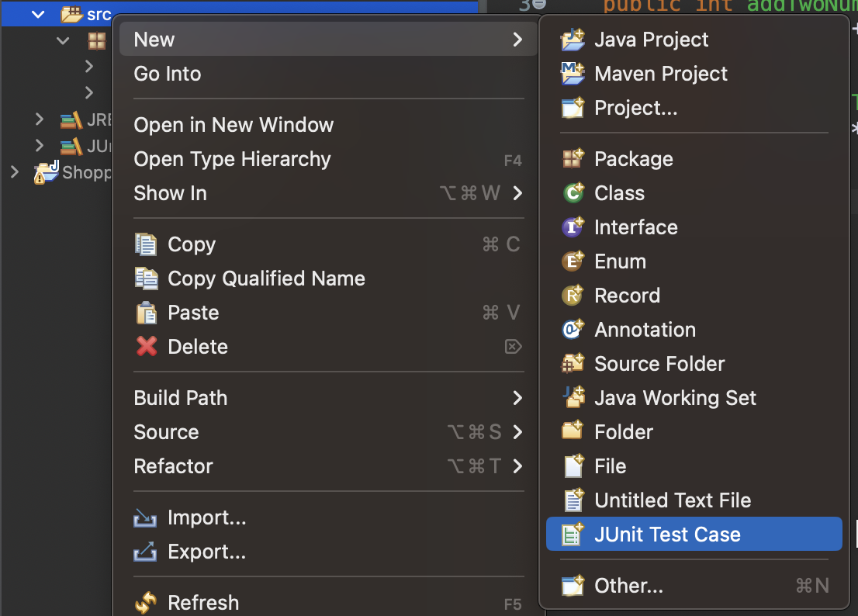Image resolution: width=858 pixels, height=616 pixels.
Task: Click the Copy icon in context menu
Action: 146,244
